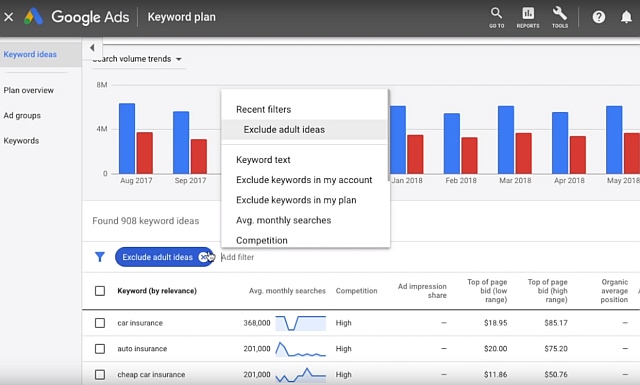Viewport: 640px width, 385px height.
Task: Sort by Top of page bid (low range)
Action: click(x=487, y=291)
